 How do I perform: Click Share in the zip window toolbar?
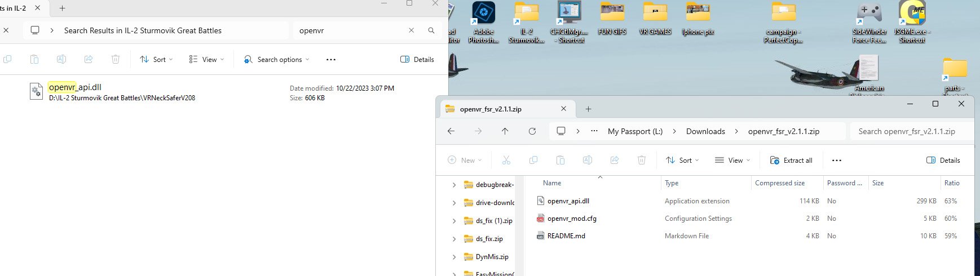615,161
